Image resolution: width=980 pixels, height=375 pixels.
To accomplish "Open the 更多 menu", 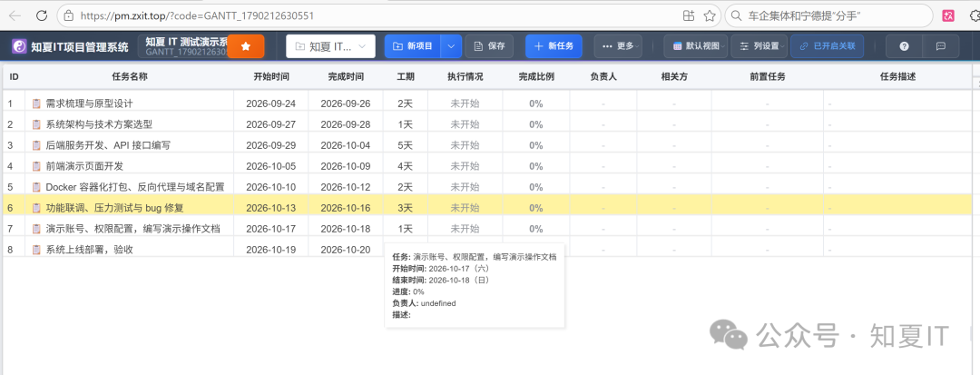I will [x=618, y=46].
